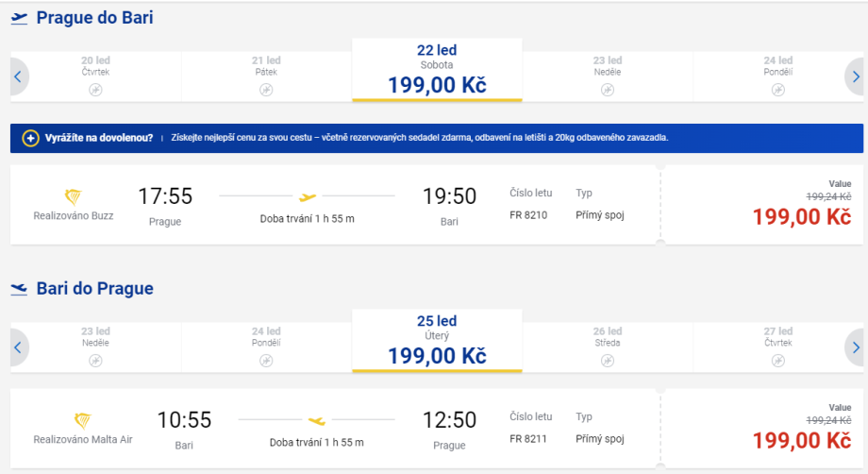Show later outbound dates with right arrow
Image resolution: width=868 pixels, height=474 pixels.
coord(855,76)
